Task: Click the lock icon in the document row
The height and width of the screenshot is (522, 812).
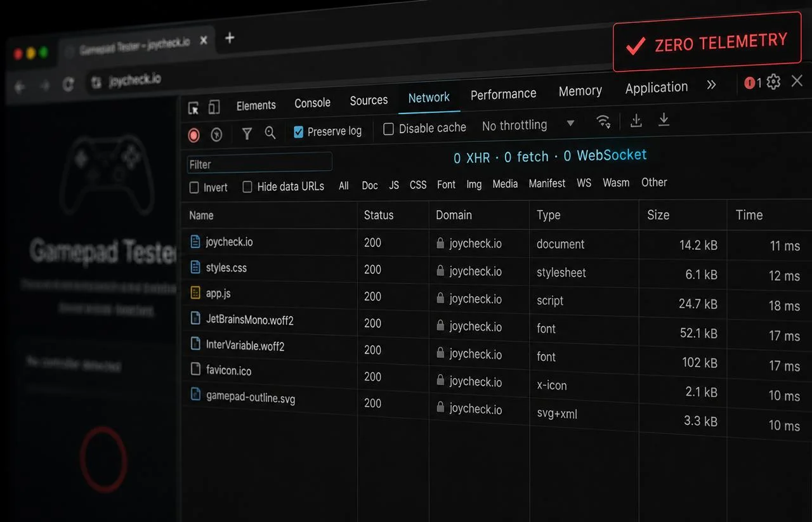Action: click(x=440, y=243)
